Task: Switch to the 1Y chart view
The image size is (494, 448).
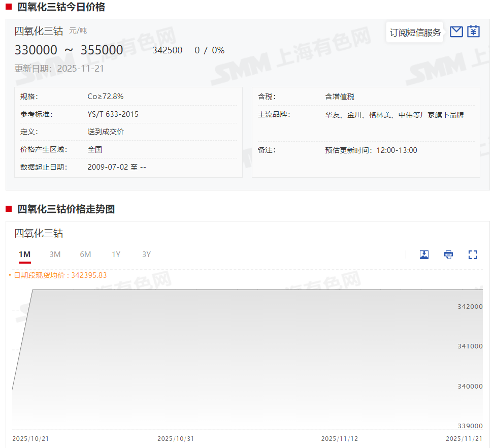Action: tap(116, 254)
